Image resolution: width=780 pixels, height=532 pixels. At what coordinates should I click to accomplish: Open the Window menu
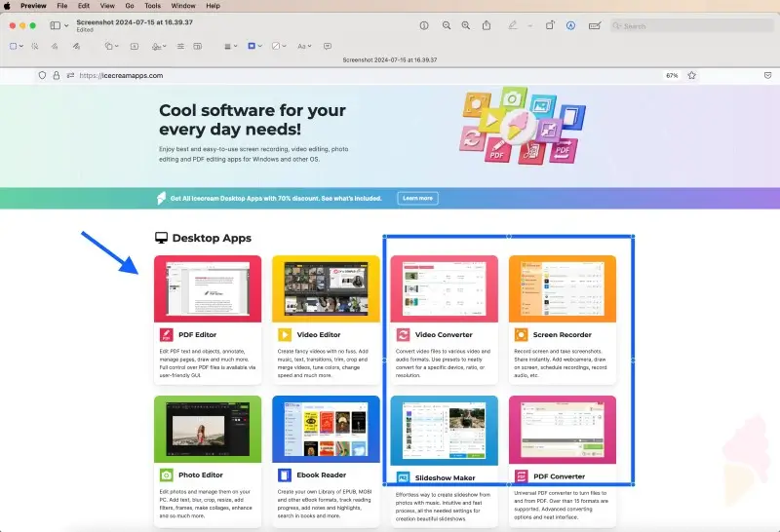(183, 6)
